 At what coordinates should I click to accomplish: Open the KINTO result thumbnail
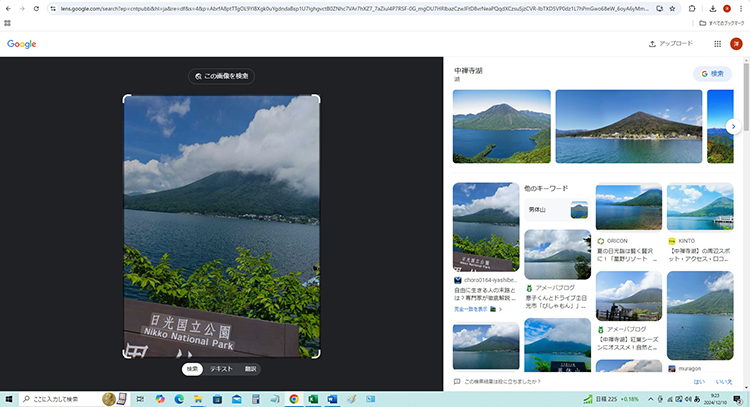[x=700, y=207]
